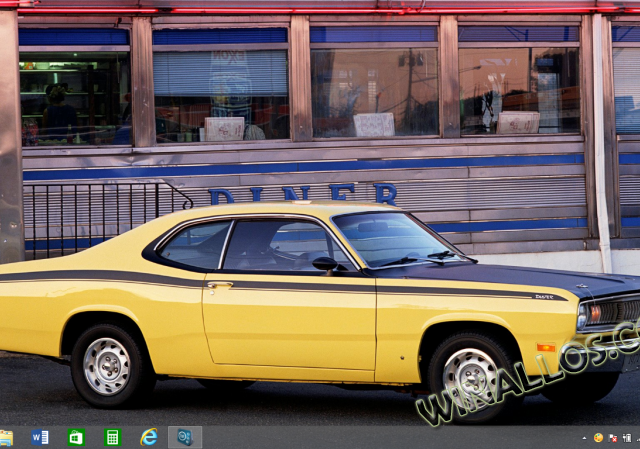The width and height of the screenshot is (640, 449).
Task: Open the green Calculator taskbar icon
Action: coord(112,437)
